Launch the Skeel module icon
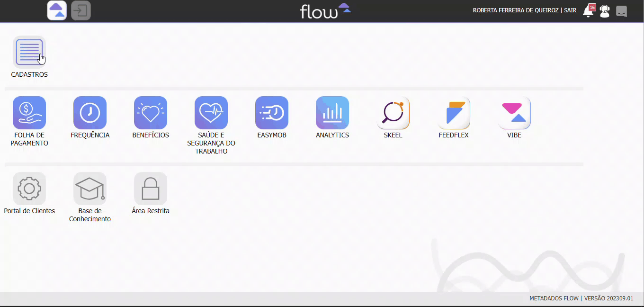Image resolution: width=644 pixels, height=307 pixels. tap(393, 113)
